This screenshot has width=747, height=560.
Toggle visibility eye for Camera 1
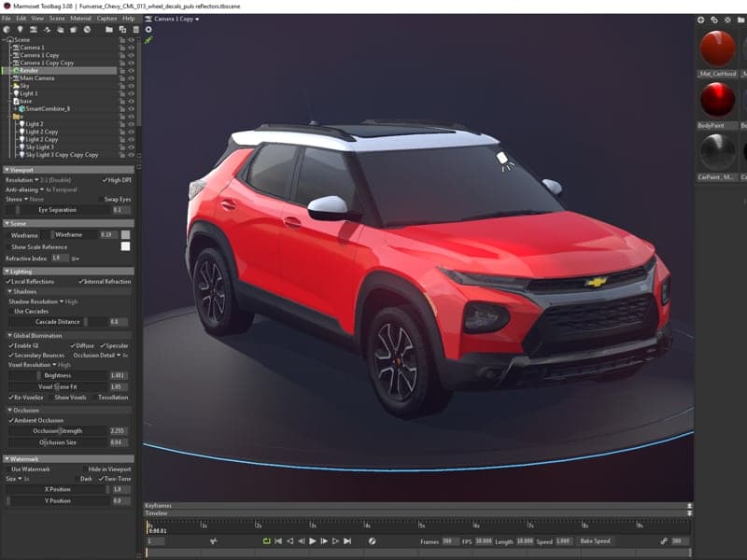pyautogui.click(x=131, y=48)
